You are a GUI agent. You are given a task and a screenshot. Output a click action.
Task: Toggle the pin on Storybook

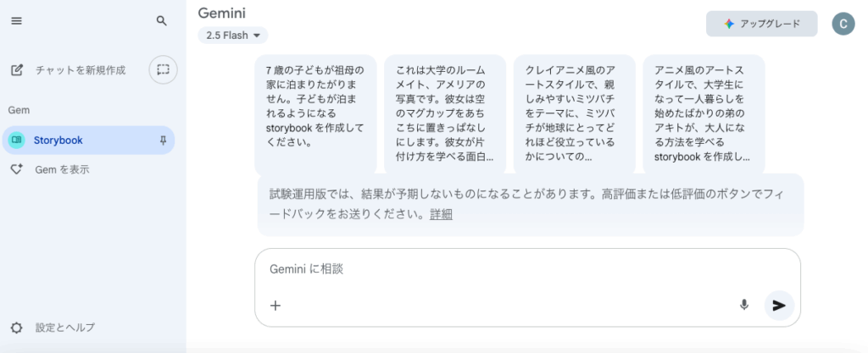click(x=163, y=141)
